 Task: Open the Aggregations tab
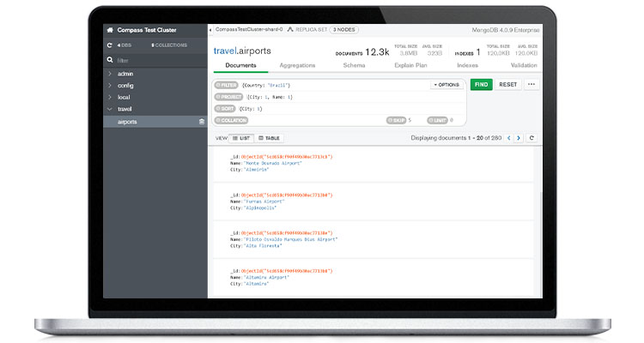click(297, 65)
